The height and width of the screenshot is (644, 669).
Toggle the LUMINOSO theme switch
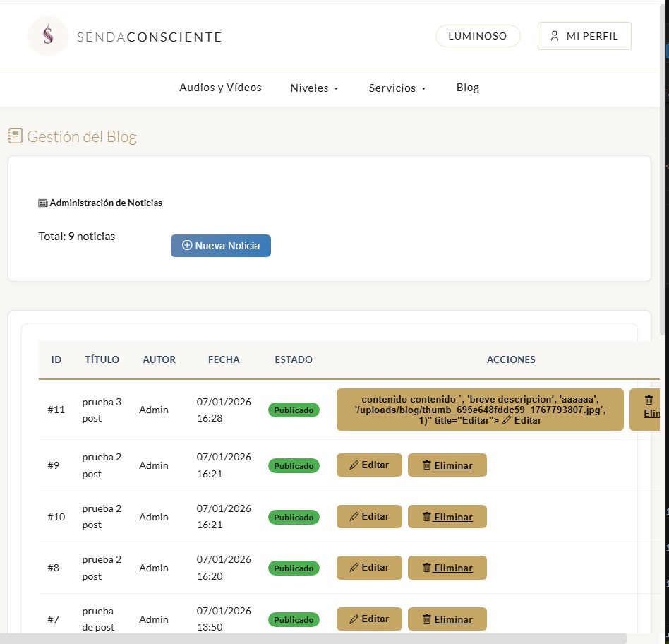coord(477,36)
